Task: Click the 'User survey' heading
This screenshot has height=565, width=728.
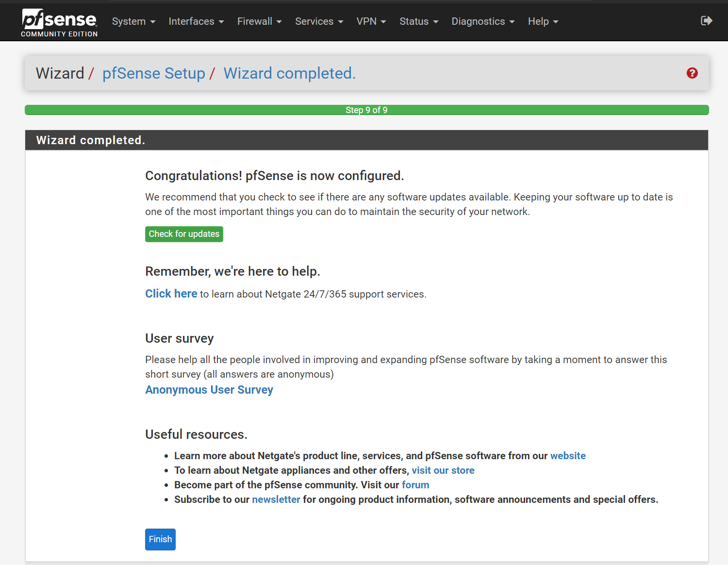Action: (180, 338)
